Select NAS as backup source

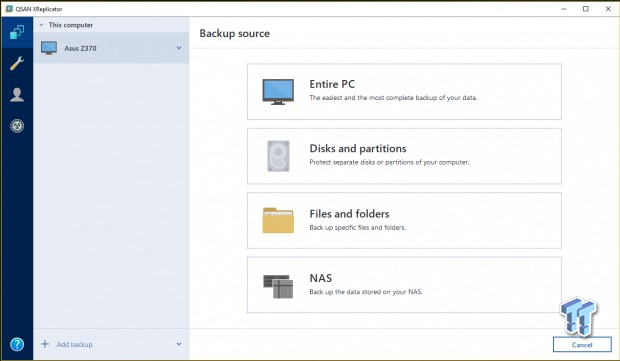pyautogui.click(x=404, y=285)
